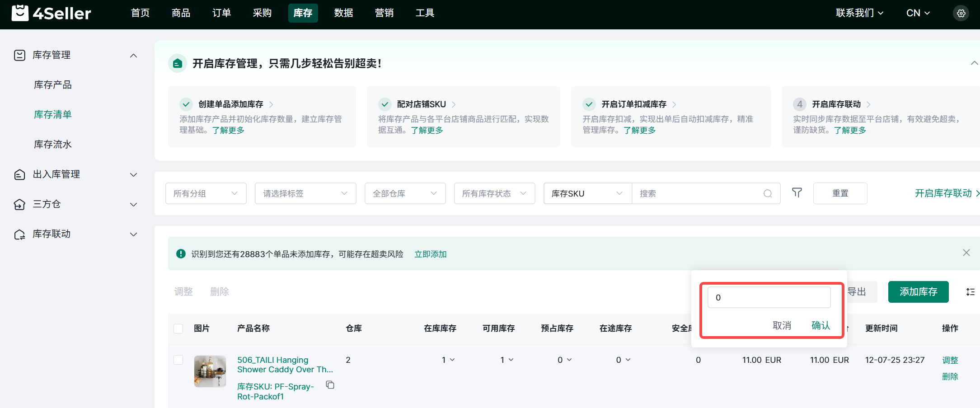Open the 所有分组 group dropdown
This screenshot has width=980, height=408.
tap(206, 193)
